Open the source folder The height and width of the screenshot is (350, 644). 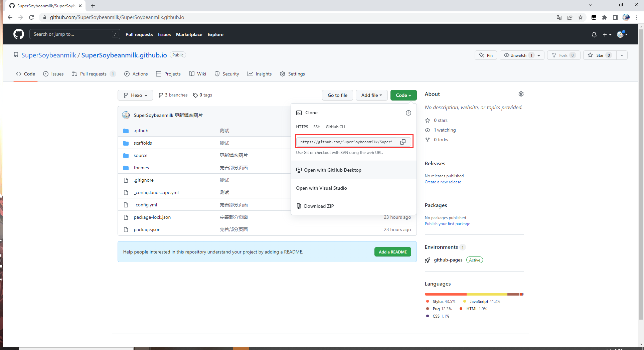140,155
